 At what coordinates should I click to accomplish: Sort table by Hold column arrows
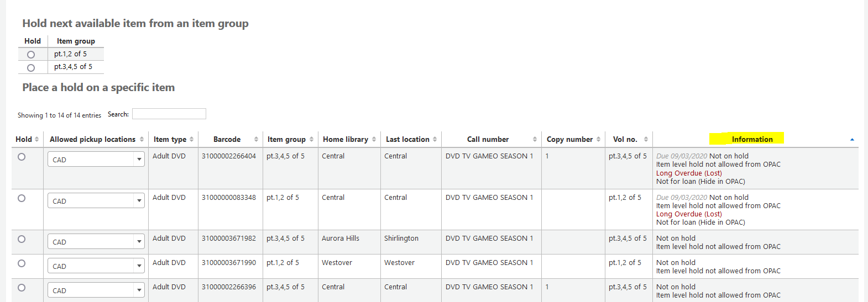click(x=37, y=139)
